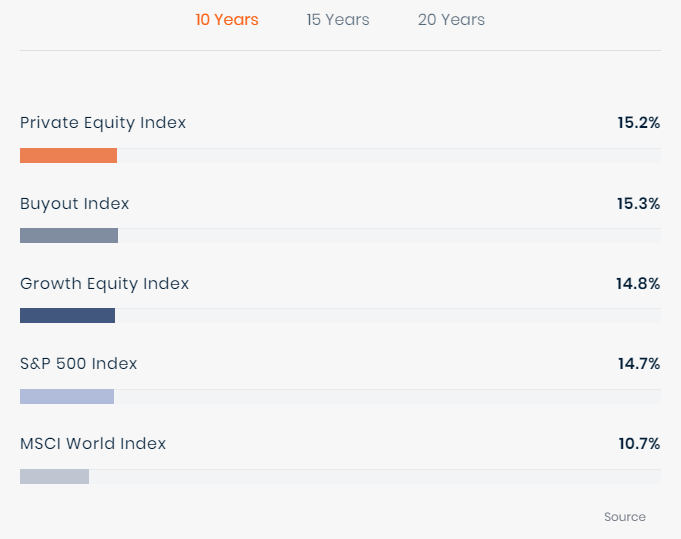Click the light gray MSCI World bar
681x539 pixels.
(54, 477)
